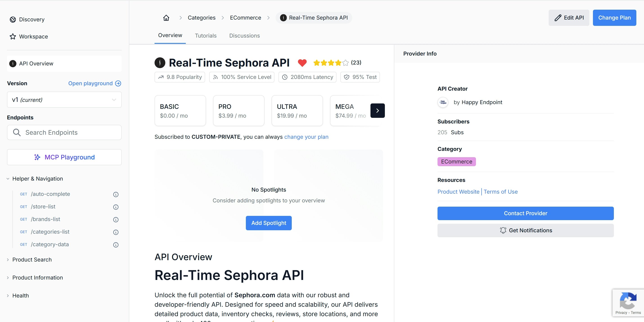The image size is (644, 322).
Task: Click the Change Plan button
Action: click(x=615, y=18)
